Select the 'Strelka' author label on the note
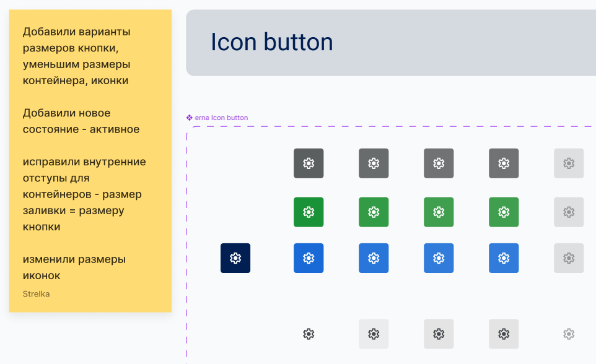The height and width of the screenshot is (364, 596). 36,293
